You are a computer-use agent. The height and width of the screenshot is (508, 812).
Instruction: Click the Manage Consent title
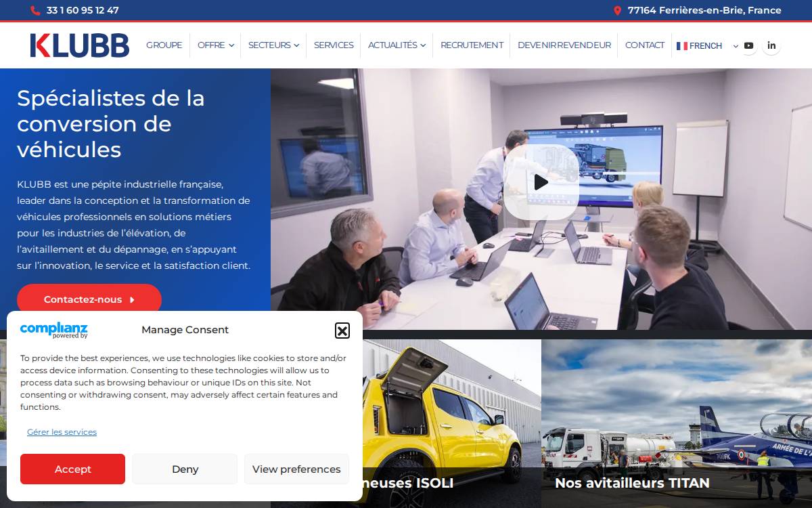tap(185, 330)
